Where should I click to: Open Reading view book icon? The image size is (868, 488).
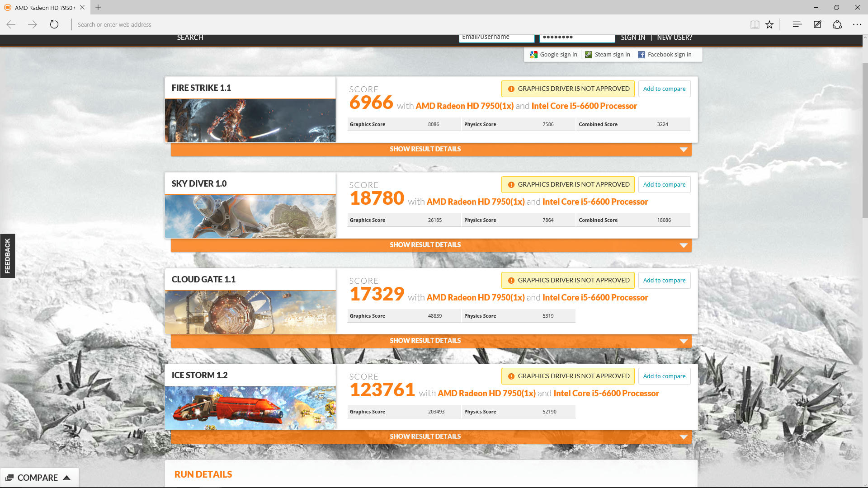tap(755, 24)
